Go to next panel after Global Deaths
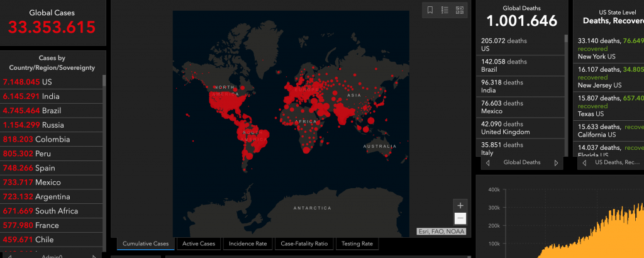This screenshot has height=258, width=644. [x=556, y=162]
